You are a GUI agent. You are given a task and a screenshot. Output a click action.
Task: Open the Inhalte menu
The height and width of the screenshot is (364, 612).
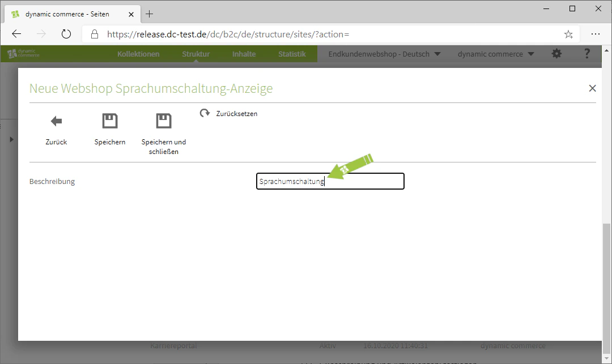244,54
